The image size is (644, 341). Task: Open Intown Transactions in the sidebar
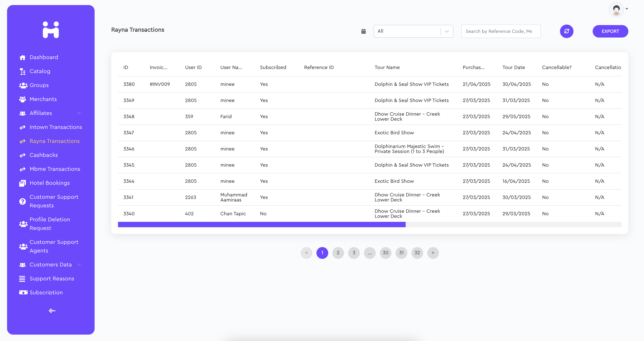click(56, 127)
